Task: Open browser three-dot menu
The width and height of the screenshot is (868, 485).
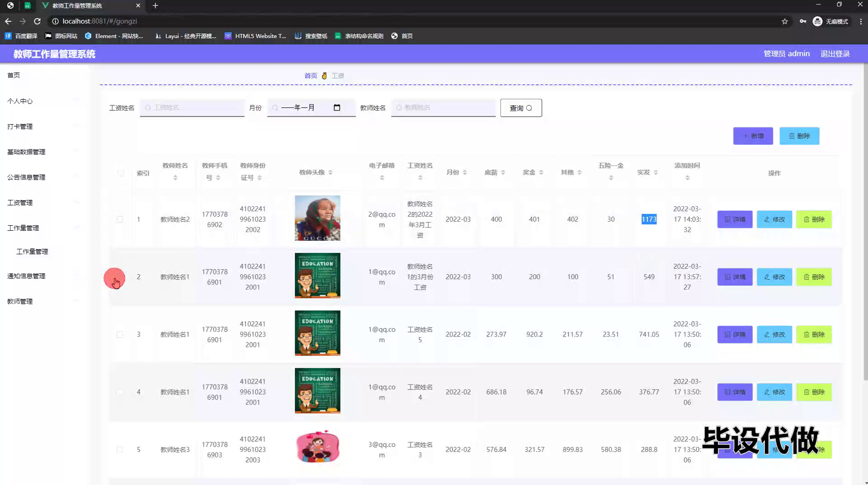Action: coord(861,21)
